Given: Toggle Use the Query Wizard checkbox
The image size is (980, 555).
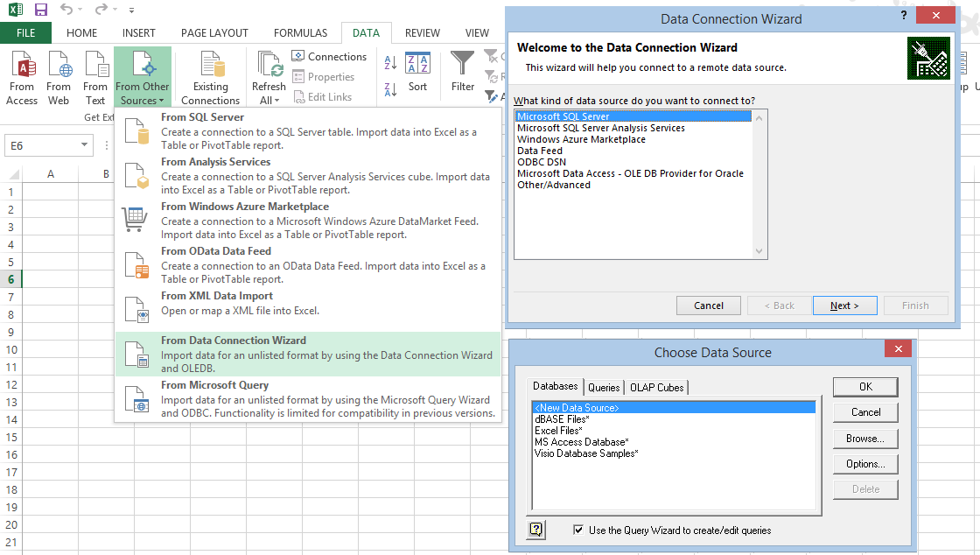Looking at the screenshot, I should (578, 530).
